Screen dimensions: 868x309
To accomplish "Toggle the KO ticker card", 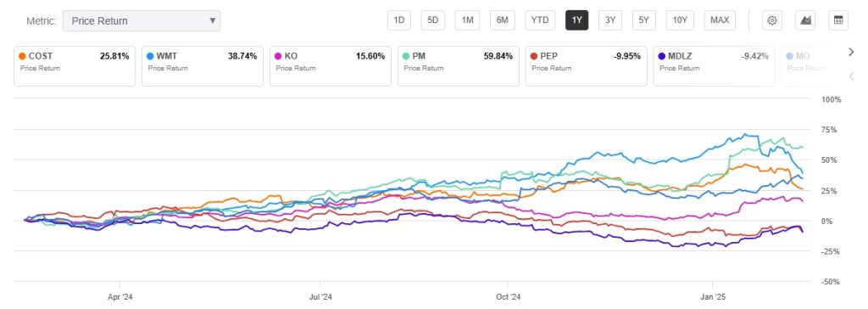I will [331, 66].
